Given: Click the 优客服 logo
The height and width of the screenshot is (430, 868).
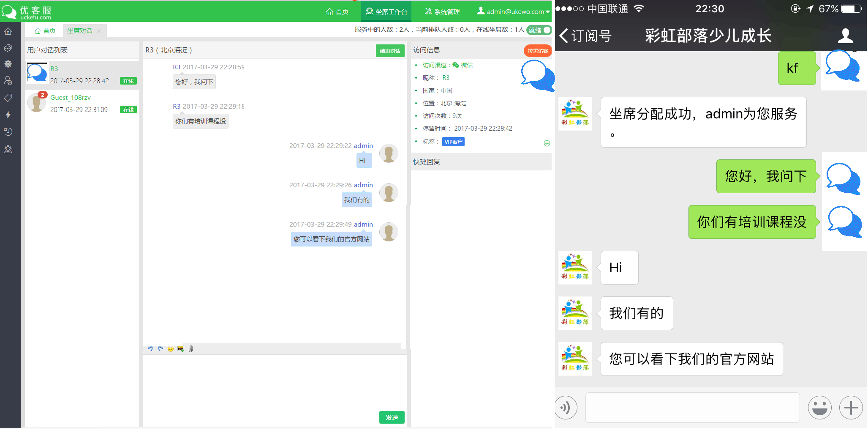Looking at the screenshot, I should (26, 12).
